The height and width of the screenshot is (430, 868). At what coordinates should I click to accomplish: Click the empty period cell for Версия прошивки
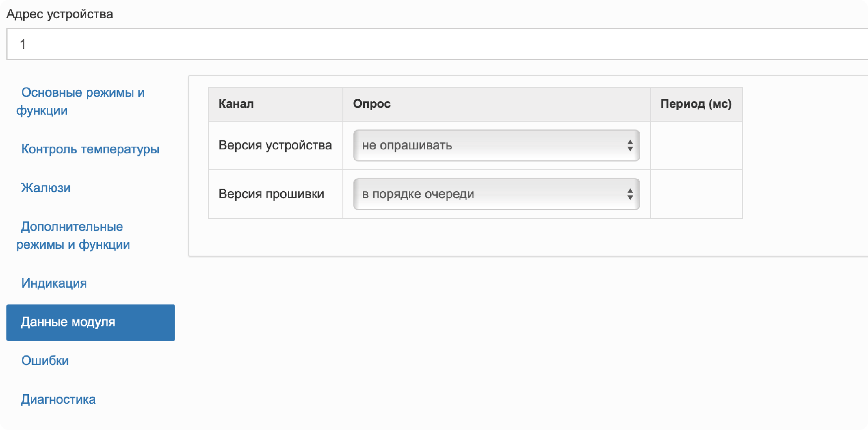[x=696, y=194]
